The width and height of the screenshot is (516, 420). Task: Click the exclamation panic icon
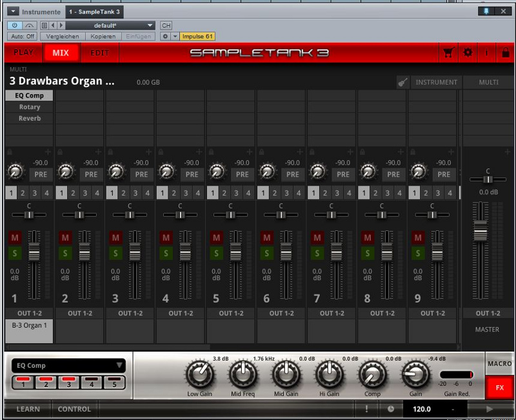(x=366, y=409)
